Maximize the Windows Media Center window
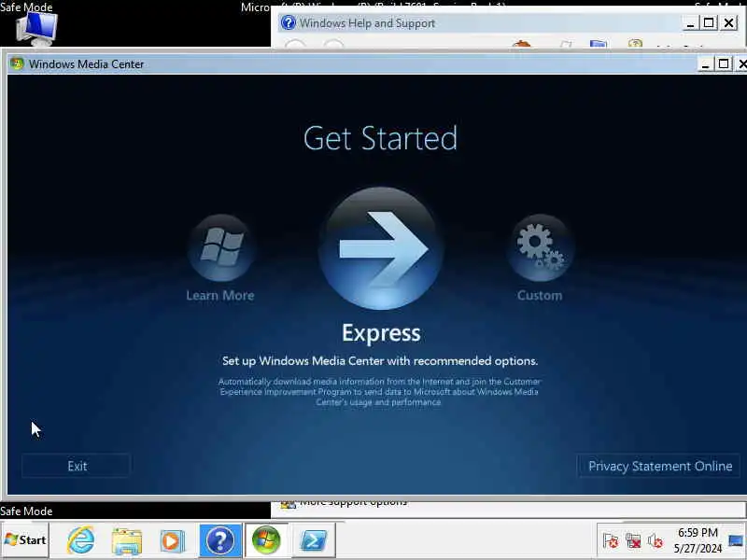Image resolution: width=747 pixels, height=560 pixels. 724,63
